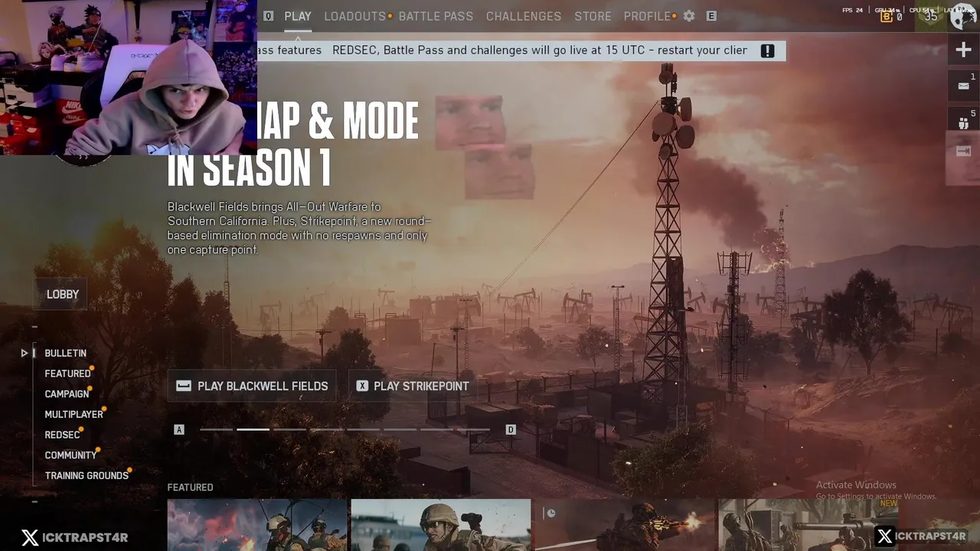Image resolution: width=980 pixels, height=551 pixels.
Task: Open the LOADOUTS tab
Action: point(355,16)
